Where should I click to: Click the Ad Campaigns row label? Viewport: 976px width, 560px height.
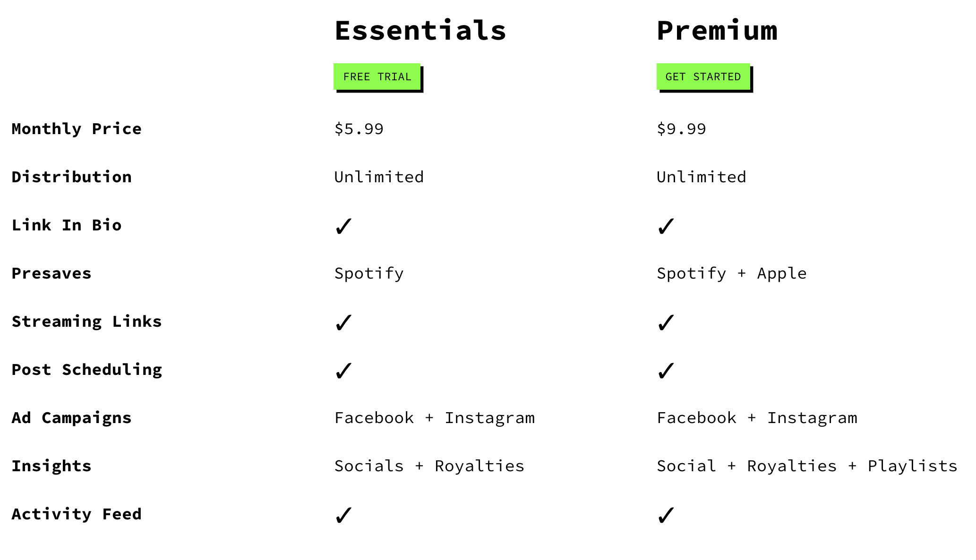[72, 418]
